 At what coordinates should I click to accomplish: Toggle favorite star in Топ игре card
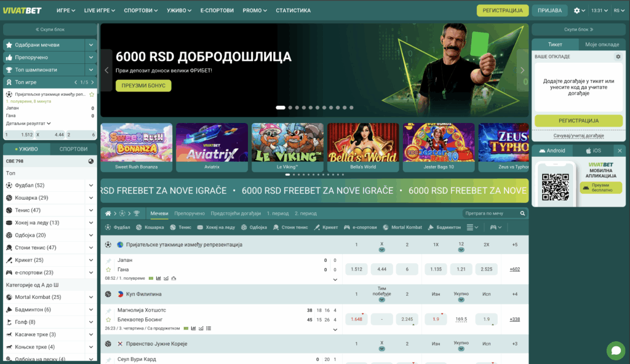[x=92, y=94]
